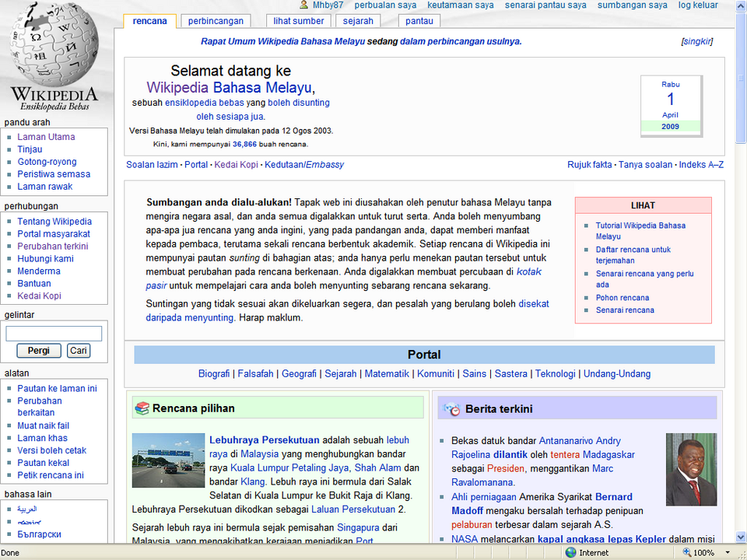The width and height of the screenshot is (747, 560).
Task: Click the Cari button
Action: coord(79,351)
